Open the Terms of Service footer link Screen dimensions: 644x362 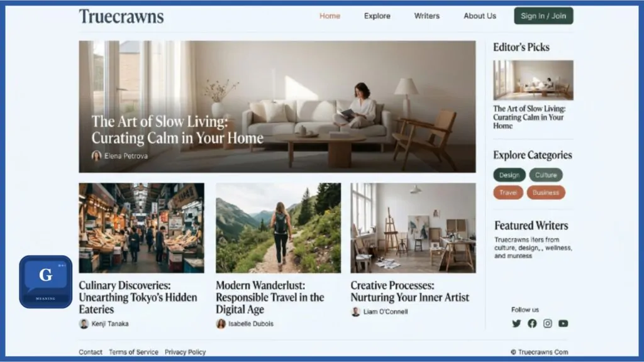pyautogui.click(x=133, y=352)
